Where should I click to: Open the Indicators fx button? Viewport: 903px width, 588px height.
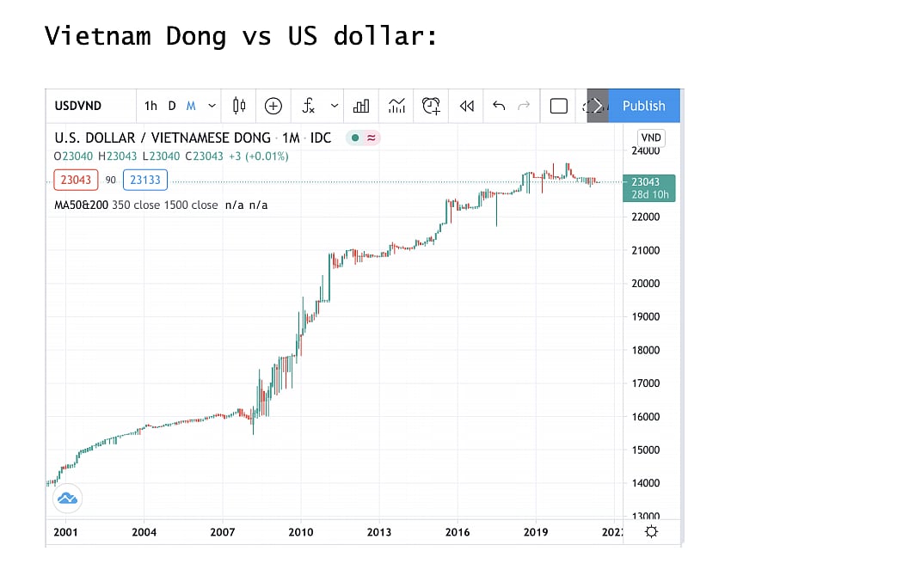309,106
